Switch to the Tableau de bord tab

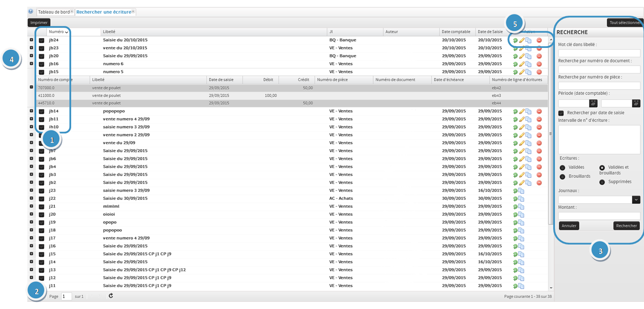point(54,12)
